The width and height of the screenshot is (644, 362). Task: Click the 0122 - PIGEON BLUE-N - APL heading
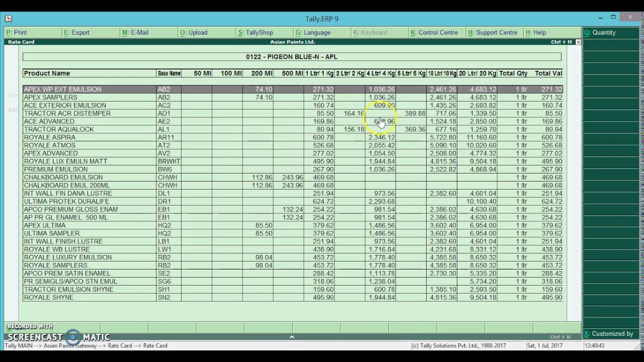[x=292, y=57]
